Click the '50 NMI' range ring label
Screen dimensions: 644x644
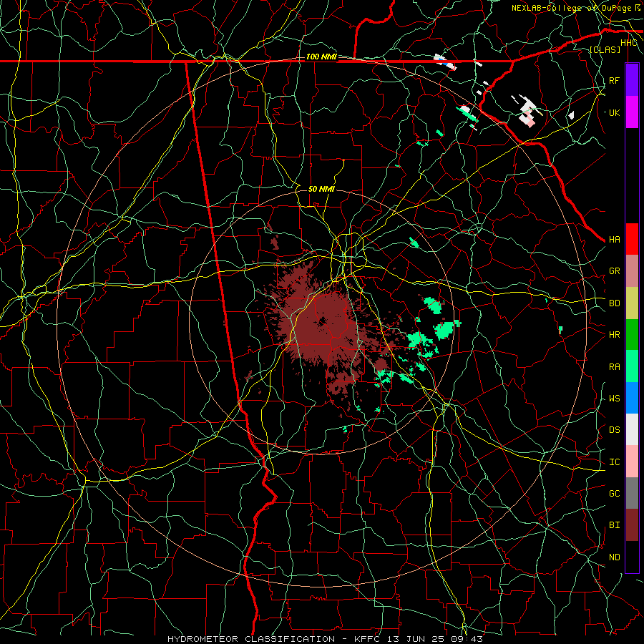(x=321, y=189)
